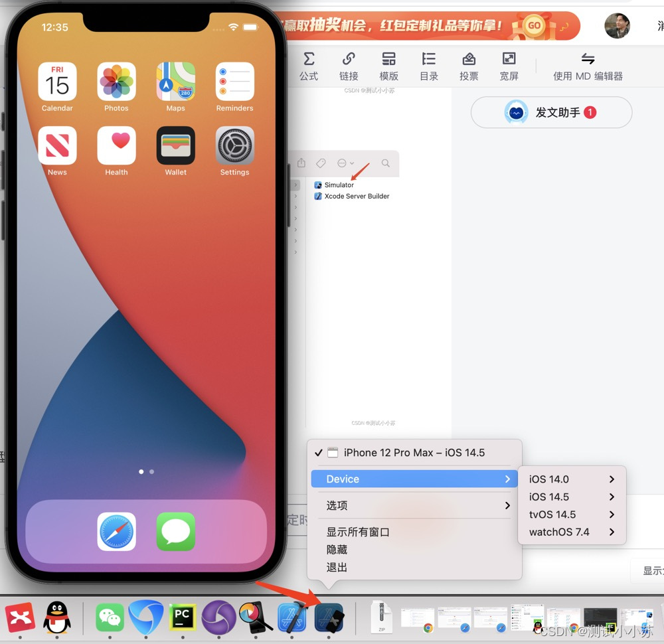The width and height of the screenshot is (664, 644).
Task: Click the 公式 formula toolbar icon
Action: pos(309,66)
